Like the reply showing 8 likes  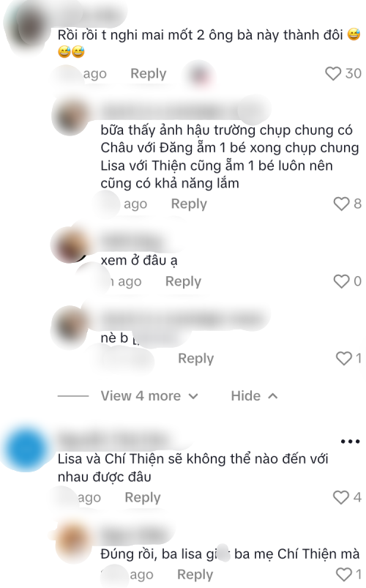(x=341, y=204)
